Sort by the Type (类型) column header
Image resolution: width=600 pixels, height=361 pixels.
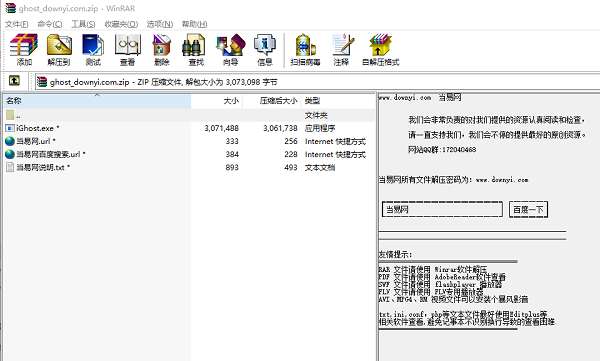[338, 101]
